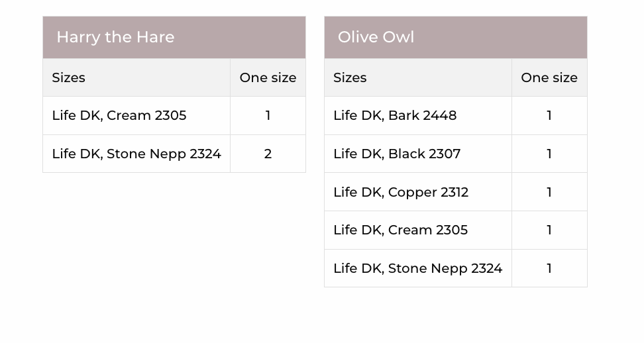This screenshot has width=644, height=343.
Task: Click the quantity for Copper 2312
Action: pyautogui.click(x=549, y=192)
